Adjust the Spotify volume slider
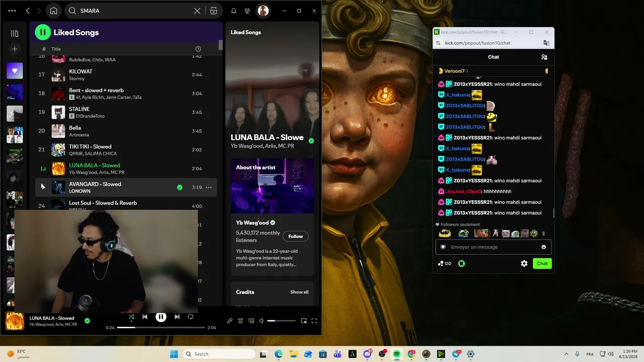This screenshot has height=362, width=644. [281, 321]
